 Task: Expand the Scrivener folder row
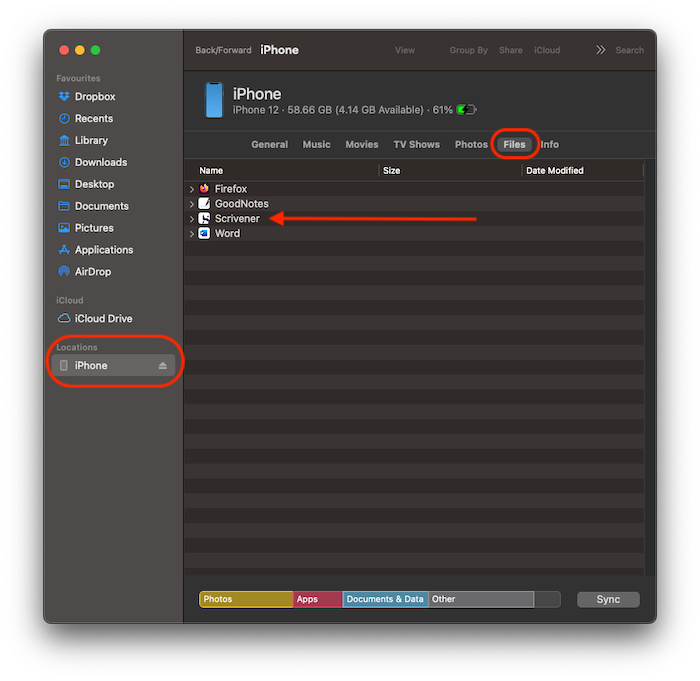click(x=192, y=219)
